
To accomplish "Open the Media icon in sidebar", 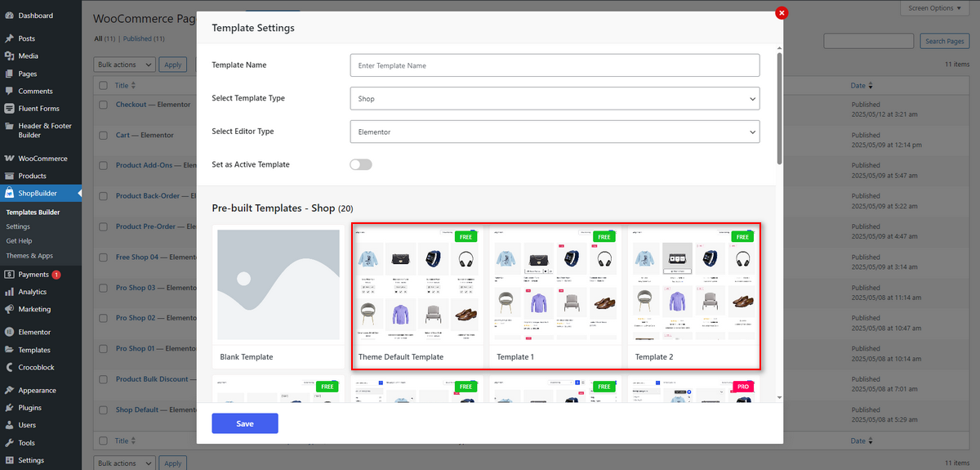I will pos(9,56).
